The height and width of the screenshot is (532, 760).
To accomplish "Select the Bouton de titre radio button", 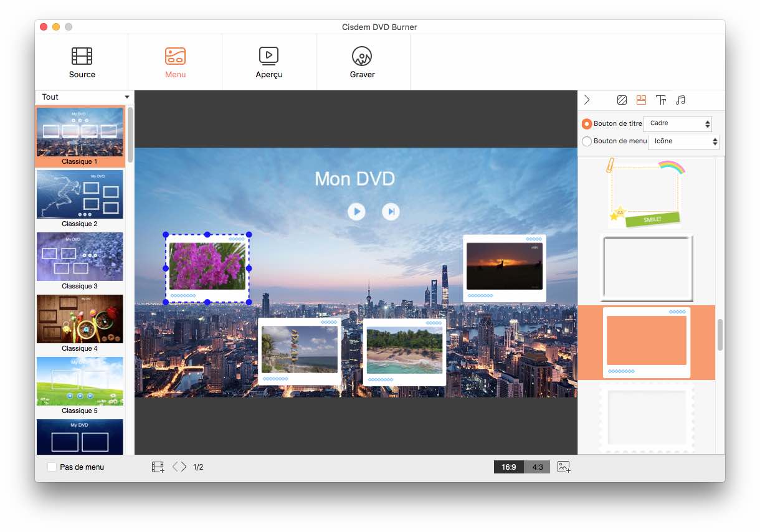I will pos(586,123).
